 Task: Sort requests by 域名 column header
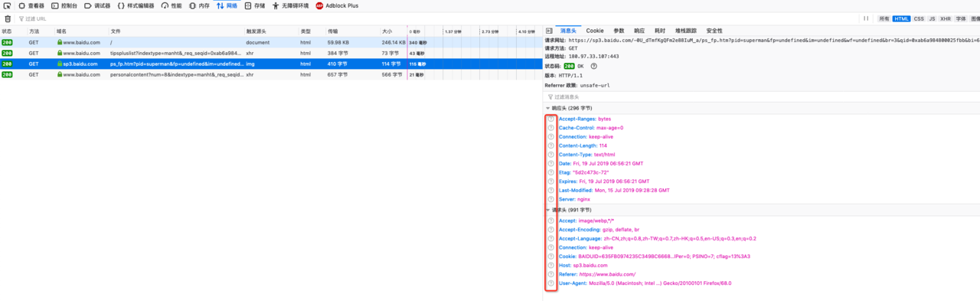(x=81, y=31)
